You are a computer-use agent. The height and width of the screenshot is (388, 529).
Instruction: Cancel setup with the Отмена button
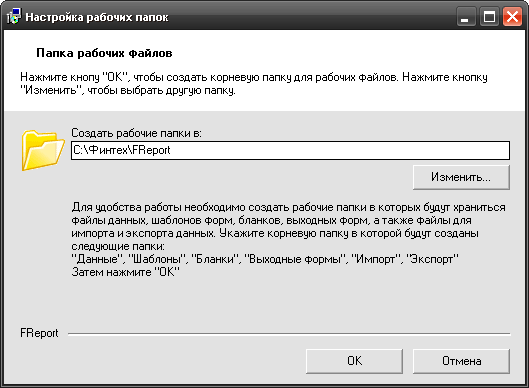pyautogui.click(x=461, y=361)
